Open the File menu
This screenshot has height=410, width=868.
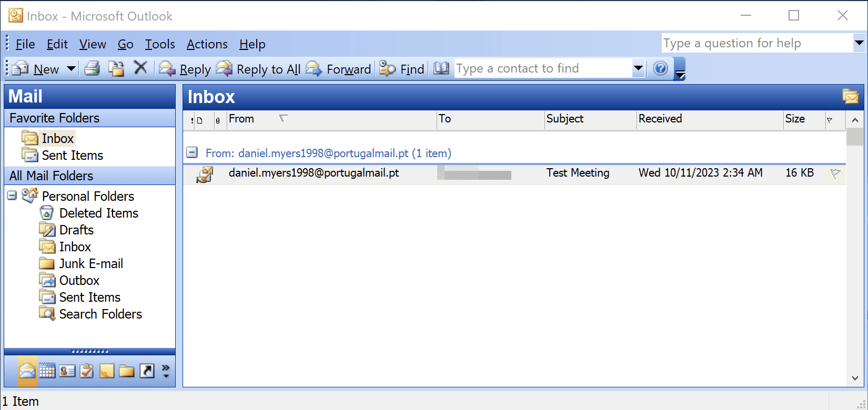click(25, 44)
